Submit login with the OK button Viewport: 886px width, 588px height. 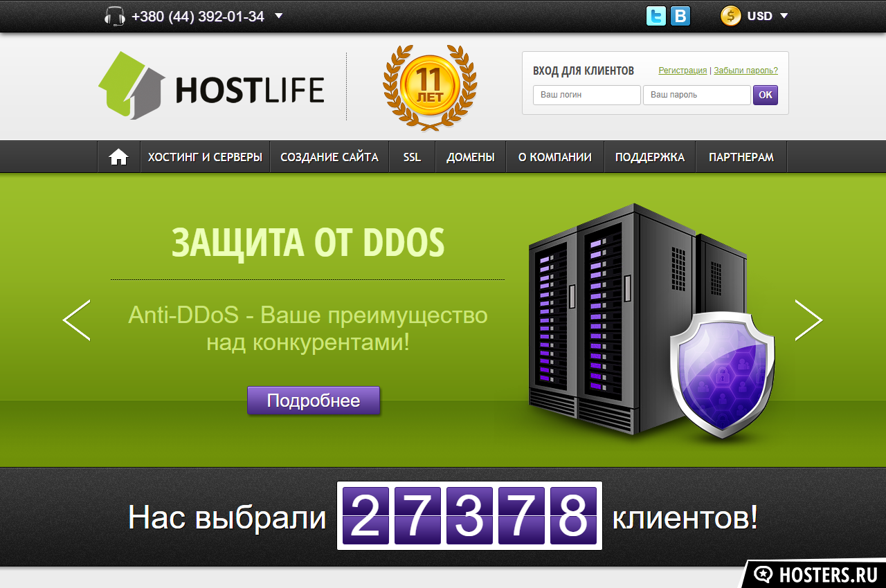pyautogui.click(x=766, y=95)
